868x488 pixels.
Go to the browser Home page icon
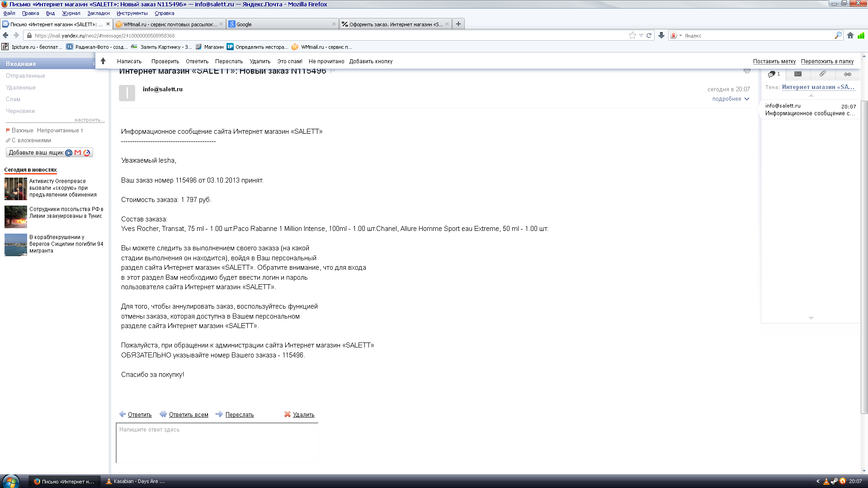pyautogui.click(x=850, y=35)
